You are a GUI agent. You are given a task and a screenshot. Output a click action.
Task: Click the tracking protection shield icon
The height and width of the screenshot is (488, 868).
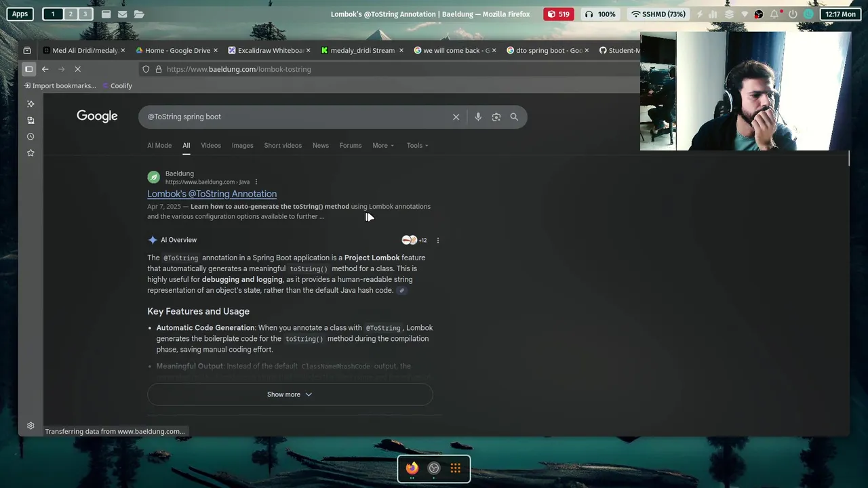click(146, 69)
